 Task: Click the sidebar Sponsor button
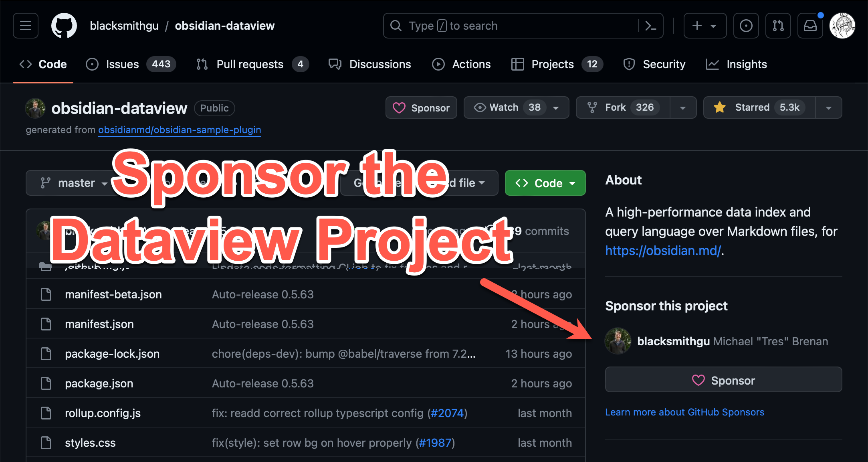click(723, 379)
